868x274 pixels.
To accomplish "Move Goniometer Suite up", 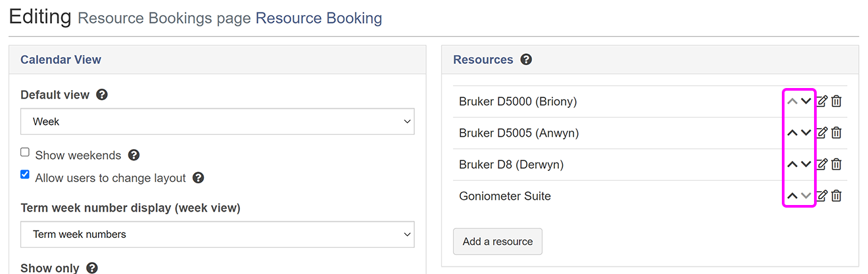I will (792, 196).
